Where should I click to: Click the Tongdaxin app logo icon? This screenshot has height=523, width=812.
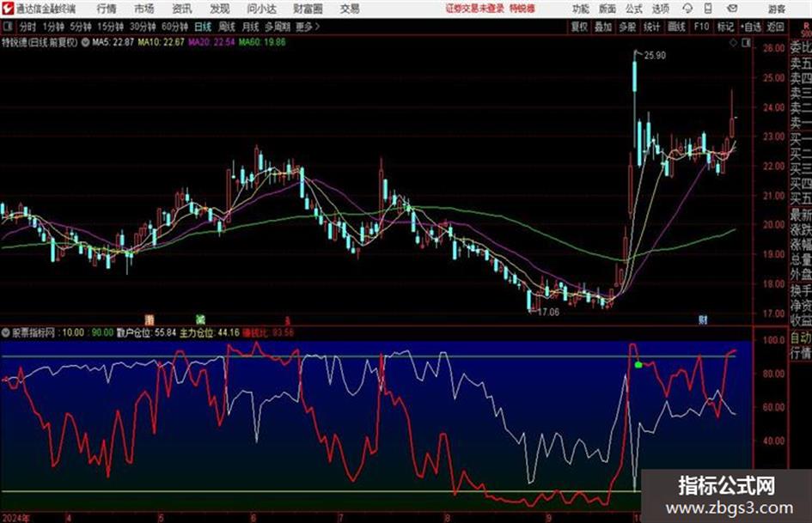tap(9, 9)
